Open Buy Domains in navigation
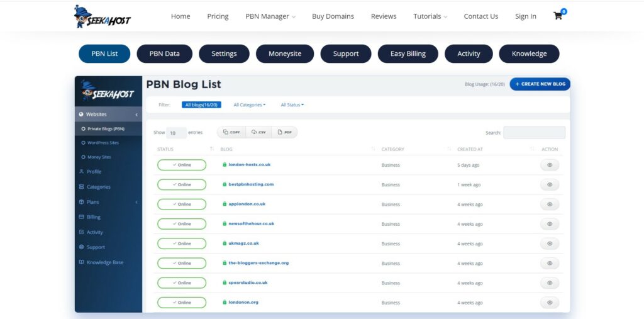The image size is (644, 319). pyautogui.click(x=333, y=16)
